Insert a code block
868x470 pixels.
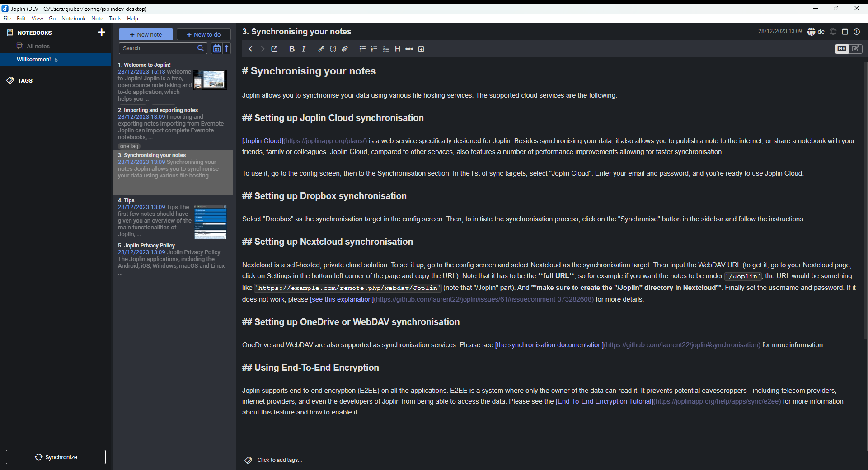(333, 49)
